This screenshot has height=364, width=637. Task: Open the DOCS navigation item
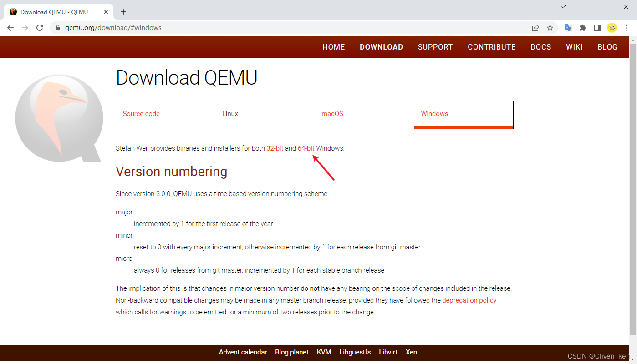coord(541,47)
